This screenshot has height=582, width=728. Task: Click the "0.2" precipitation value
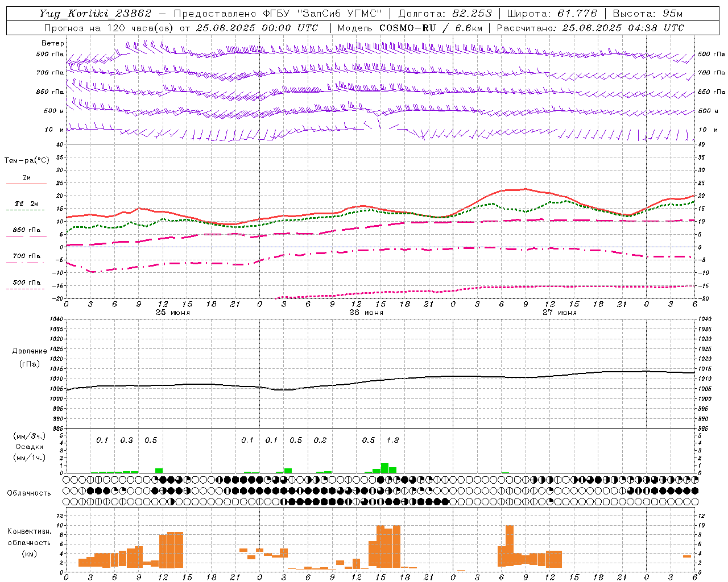click(x=320, y=440)
